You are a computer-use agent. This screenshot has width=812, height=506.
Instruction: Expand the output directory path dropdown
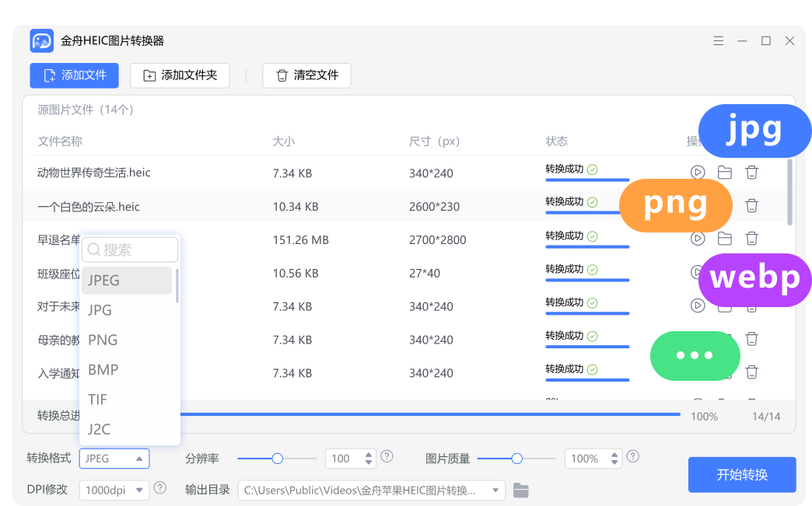[495, 490]
